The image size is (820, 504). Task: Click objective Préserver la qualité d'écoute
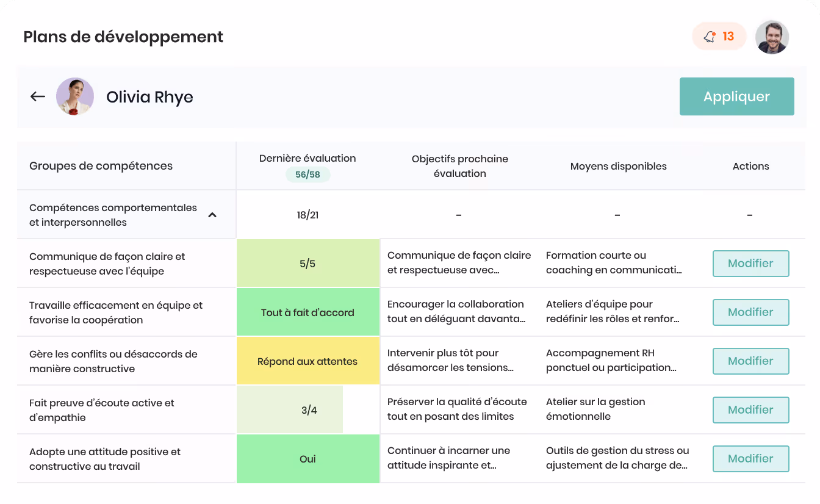pos(457,409)
